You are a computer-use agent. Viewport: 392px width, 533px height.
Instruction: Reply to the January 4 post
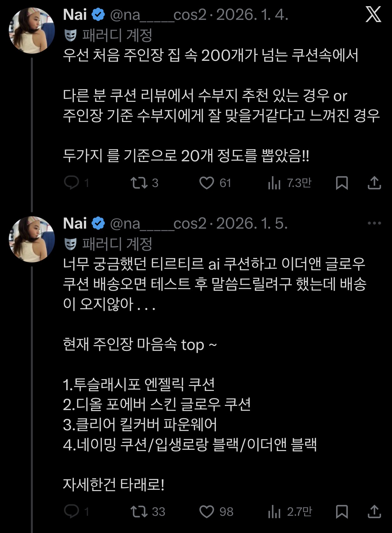(72, 183)
